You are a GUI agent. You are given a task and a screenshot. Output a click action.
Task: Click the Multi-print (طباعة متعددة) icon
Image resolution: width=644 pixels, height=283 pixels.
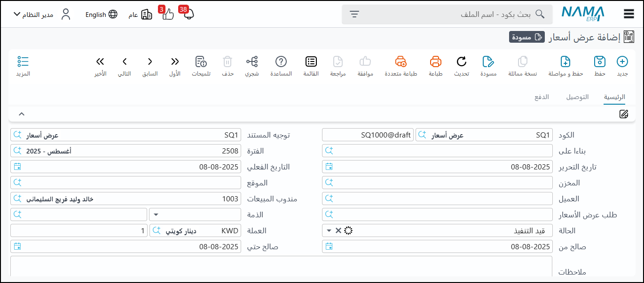tap(401, 62)
